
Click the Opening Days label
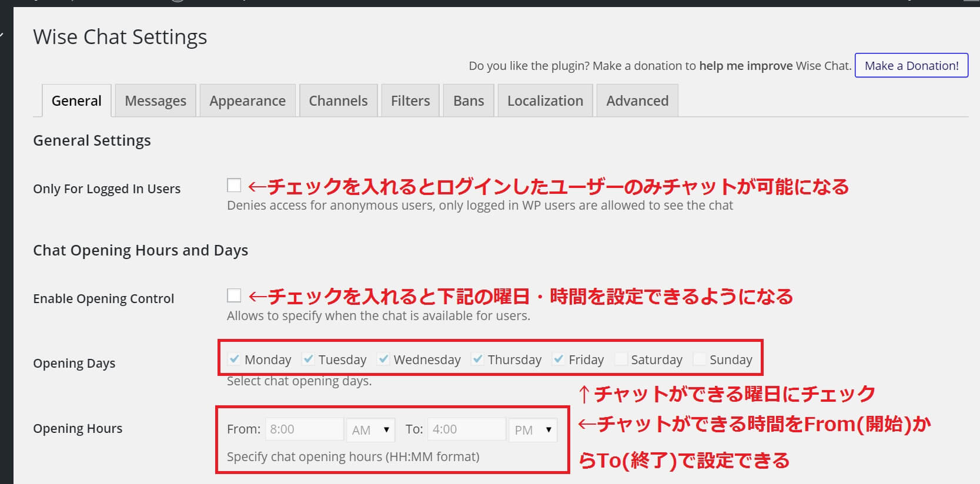pos(74,364)
